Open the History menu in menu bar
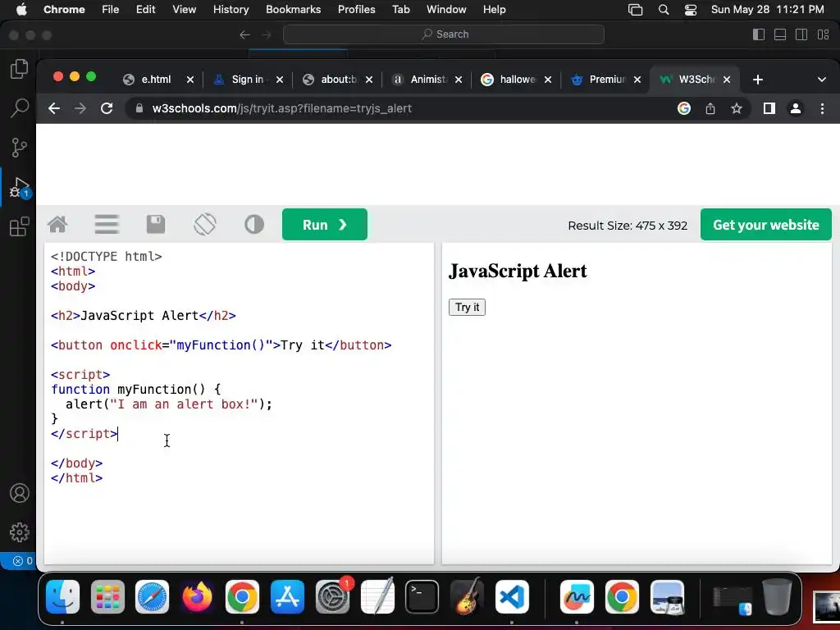 click(231, 9)
